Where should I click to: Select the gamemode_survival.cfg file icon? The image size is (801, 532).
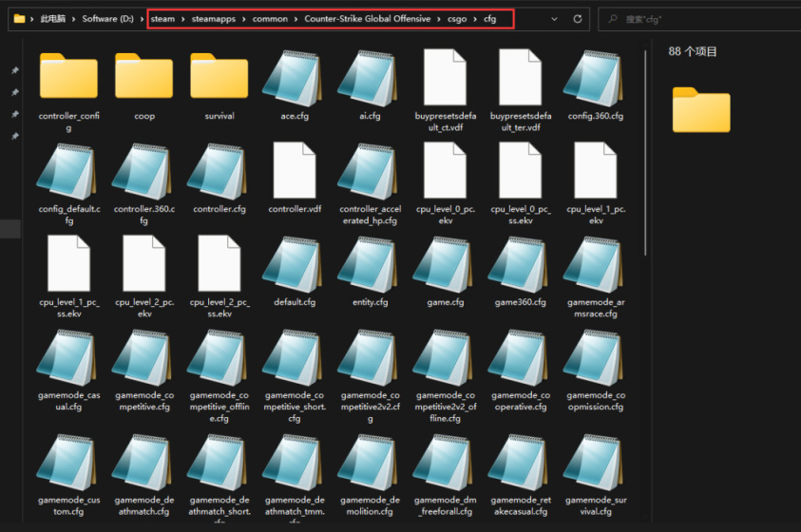(x=595, y=463)
